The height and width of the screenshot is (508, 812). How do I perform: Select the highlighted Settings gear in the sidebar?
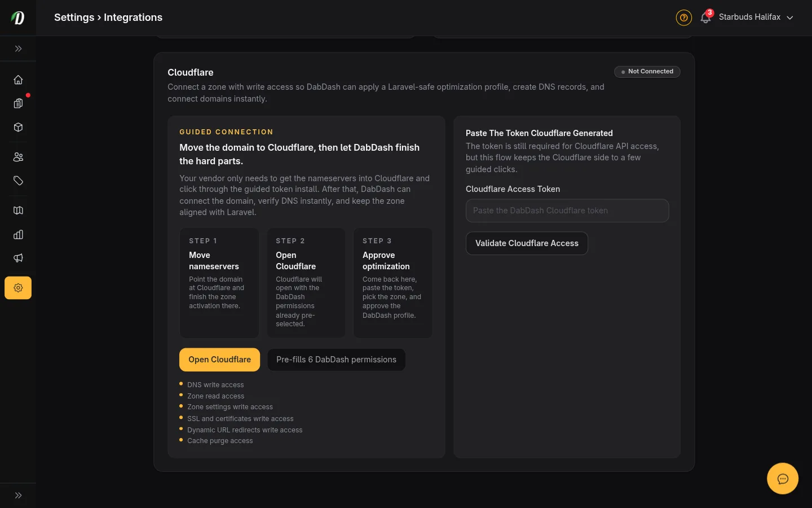point(18,288)
